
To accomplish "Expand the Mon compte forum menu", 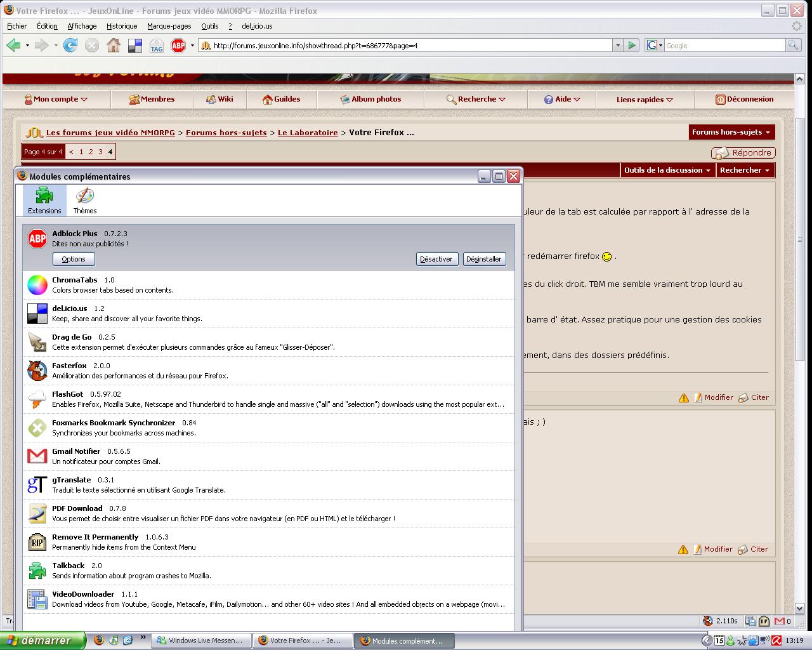I will tap(56, 99).
